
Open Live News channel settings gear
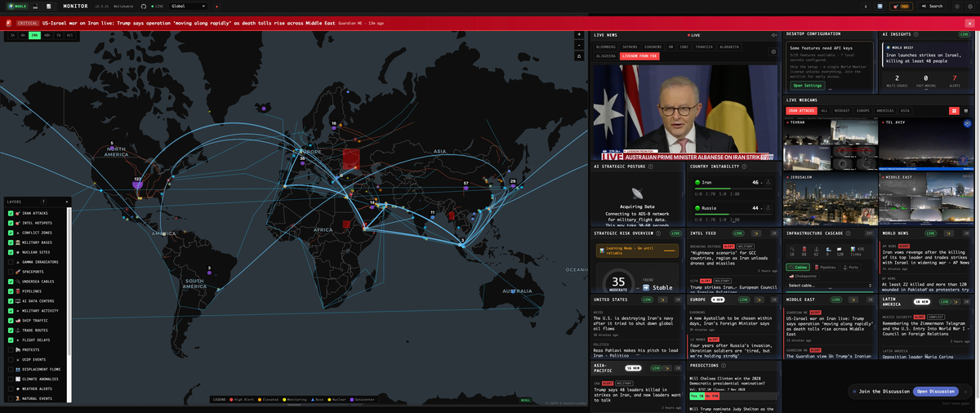point(773,51)
